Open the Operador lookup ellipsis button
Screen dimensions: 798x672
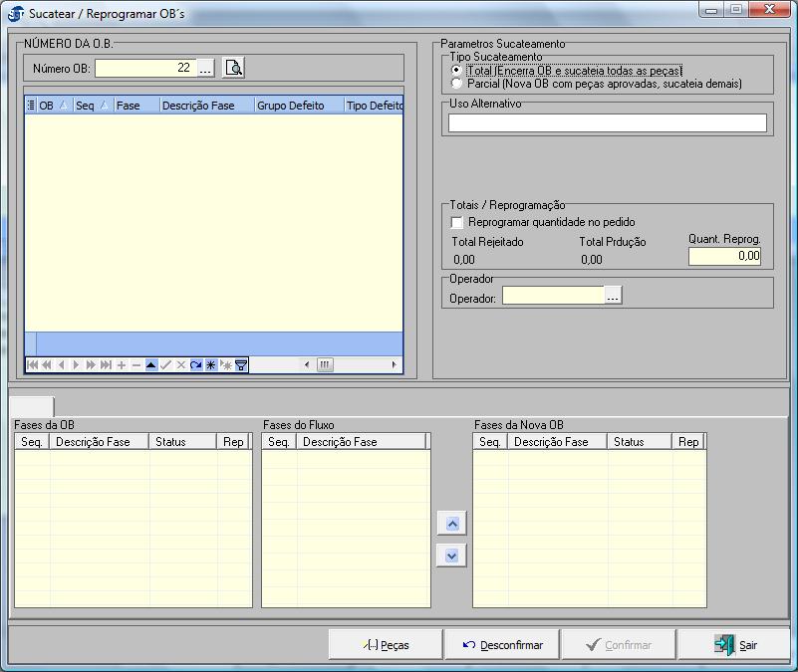613,296
